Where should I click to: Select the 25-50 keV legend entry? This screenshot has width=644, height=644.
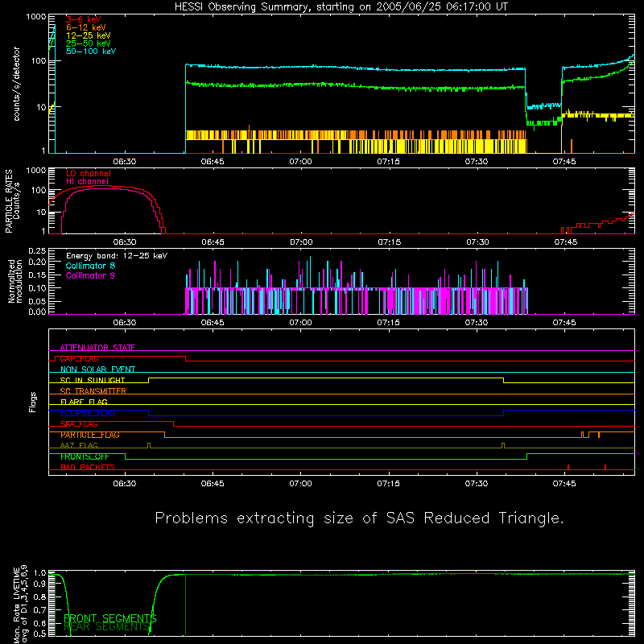(x=88, y=43)
